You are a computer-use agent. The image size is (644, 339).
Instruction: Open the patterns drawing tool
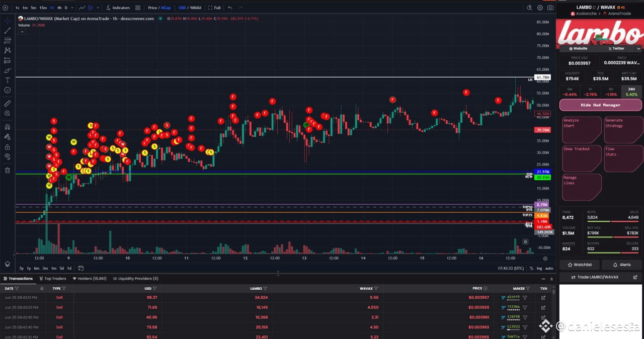[7, 50]
